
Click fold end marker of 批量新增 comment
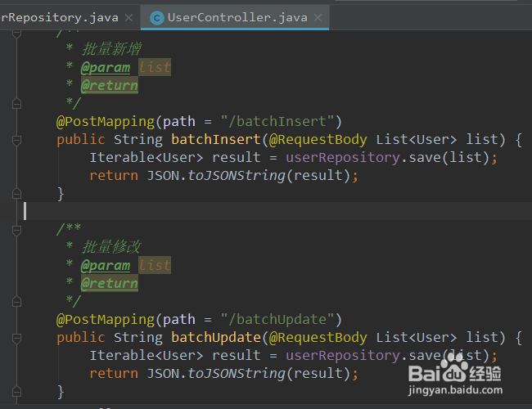pos(16,103)
